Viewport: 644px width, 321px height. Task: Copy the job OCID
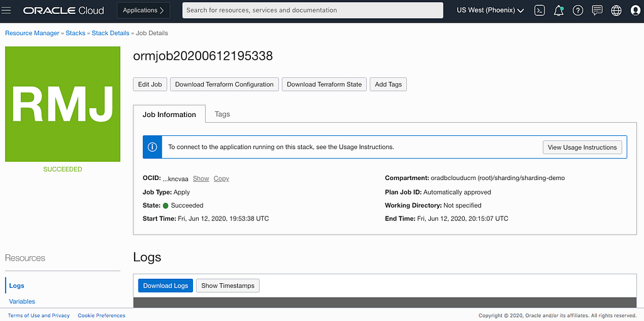[221, 178]
